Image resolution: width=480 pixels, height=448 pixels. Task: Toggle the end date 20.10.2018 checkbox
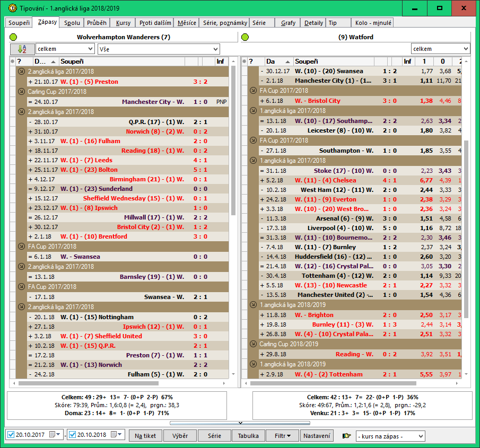(x=72, y=435)
